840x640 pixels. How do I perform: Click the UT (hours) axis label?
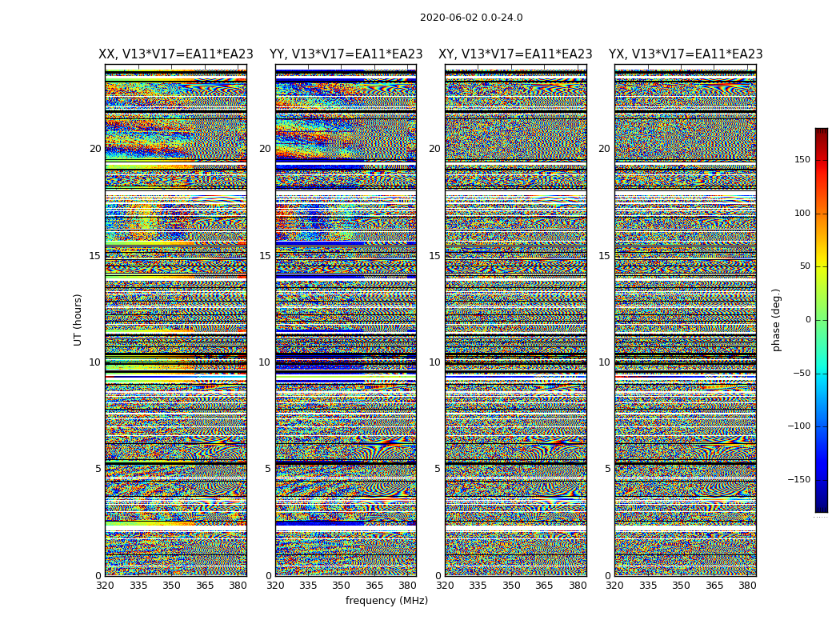(x=78, y=320)
